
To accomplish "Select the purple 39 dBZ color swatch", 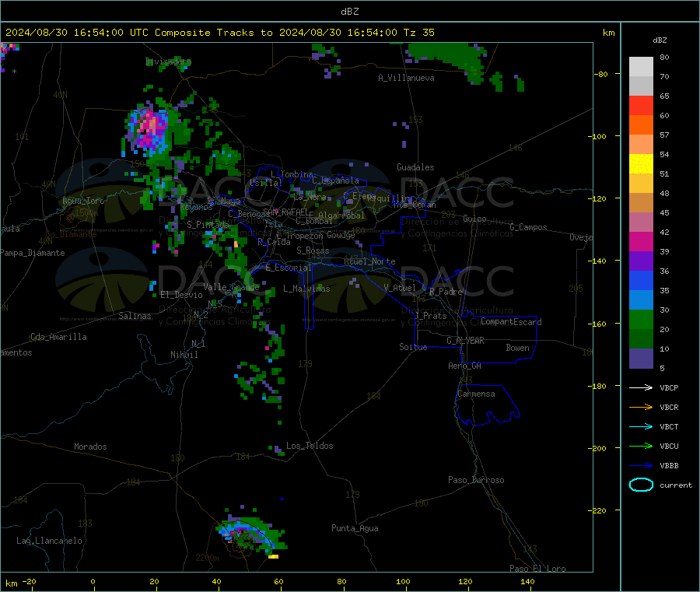I will coord(641,261).
